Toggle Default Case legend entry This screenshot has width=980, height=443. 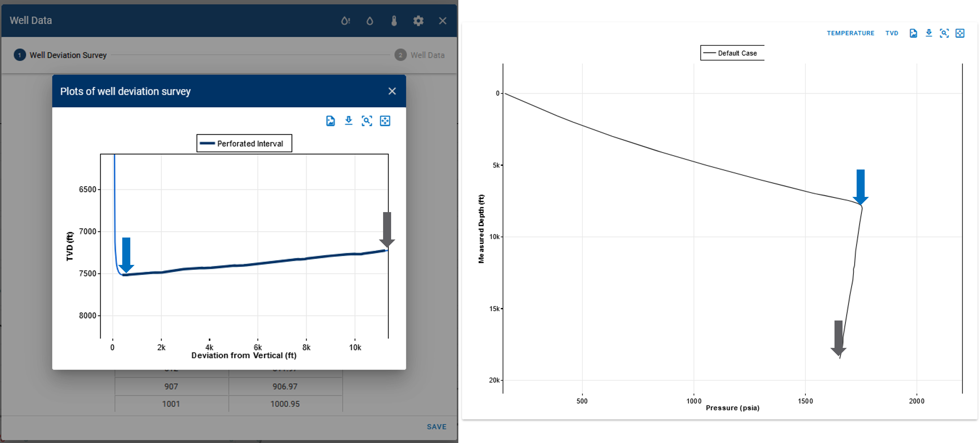732,53
